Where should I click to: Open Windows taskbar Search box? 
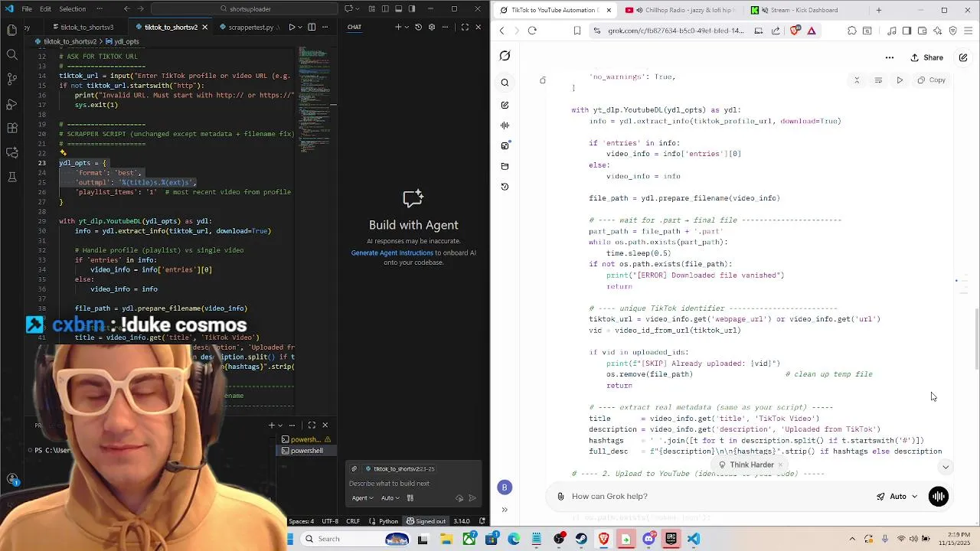point(355,539)
